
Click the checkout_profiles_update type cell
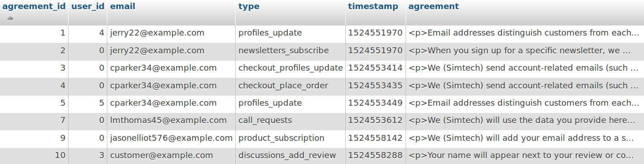(x=290, y=68)
